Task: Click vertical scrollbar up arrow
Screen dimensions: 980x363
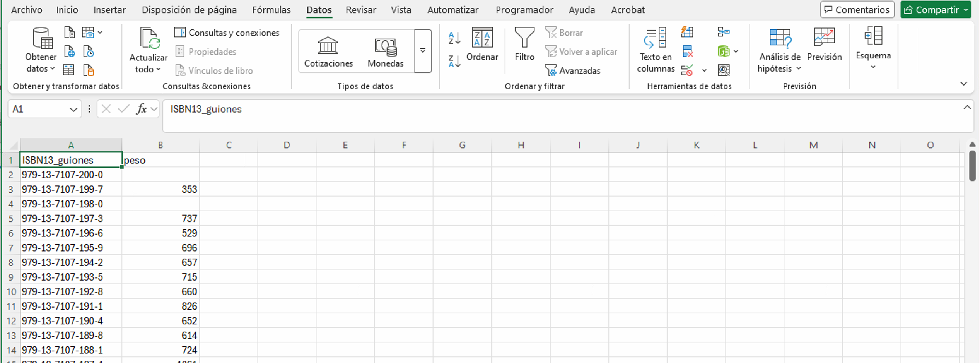Action: pos(972,144)
